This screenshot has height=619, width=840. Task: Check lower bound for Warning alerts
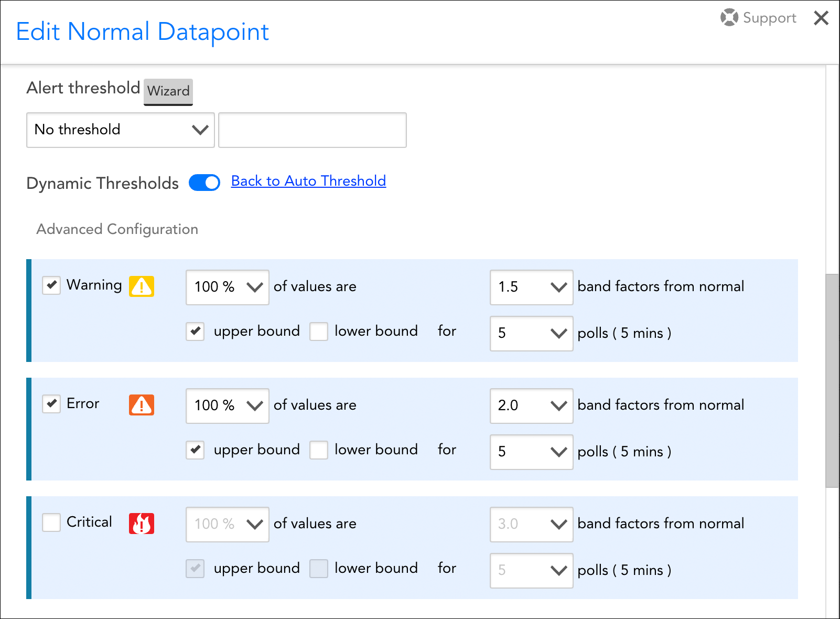(318, 332)
